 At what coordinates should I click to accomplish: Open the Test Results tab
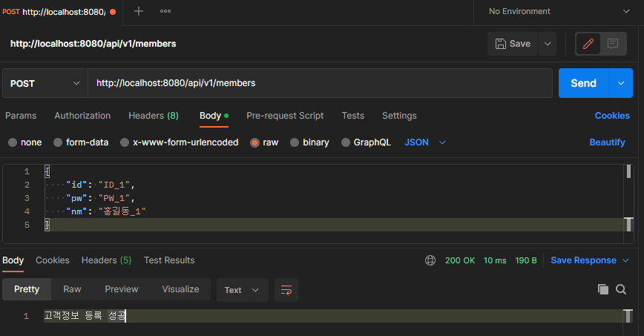coord(169,260)
